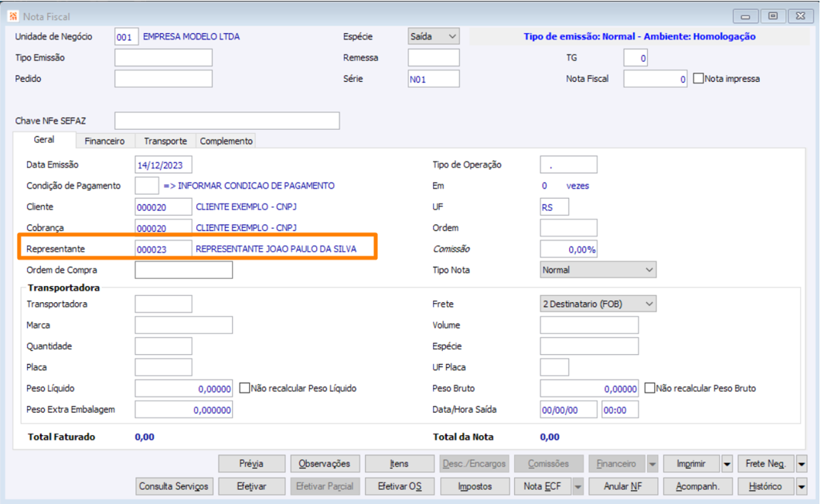Click the Nota Fiscal number field
The height and width of the screenshot is (504, 821).
(655, 79)
